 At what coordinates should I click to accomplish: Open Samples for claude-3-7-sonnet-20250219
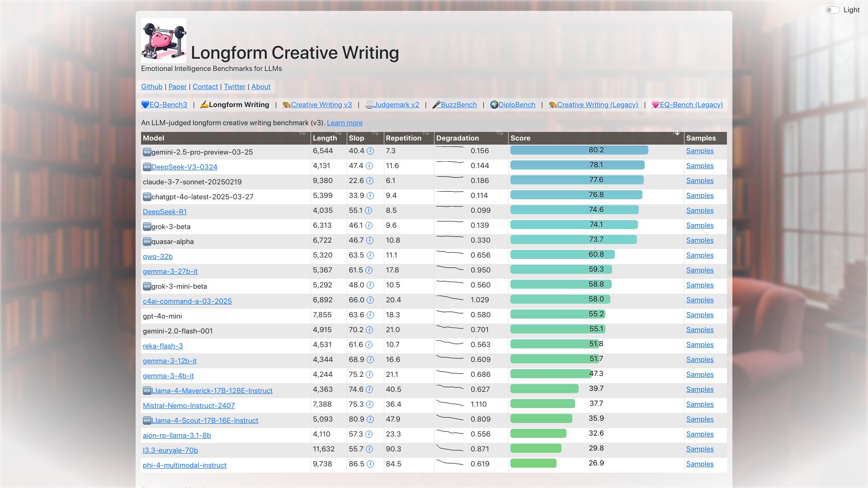pyautogui.click(x=700, y=181)
